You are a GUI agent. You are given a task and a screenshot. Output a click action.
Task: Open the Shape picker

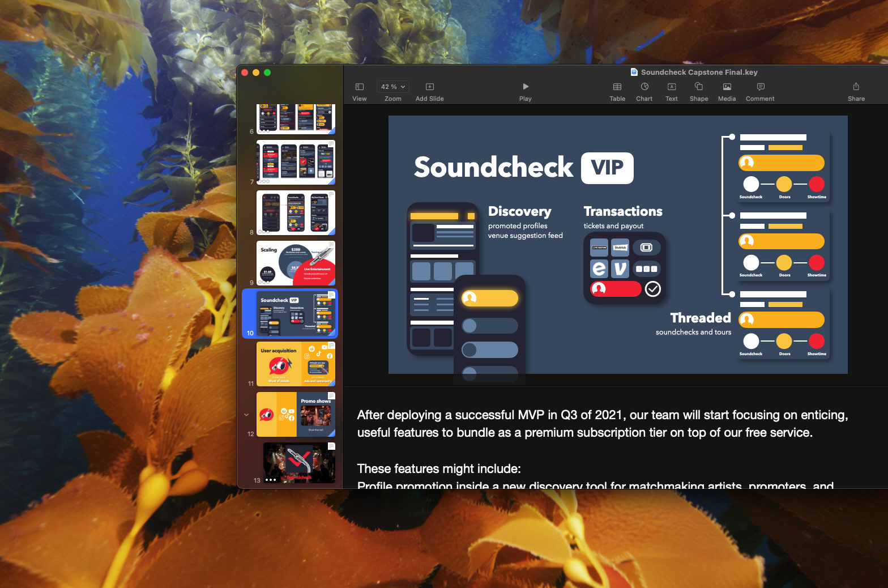[x=699, y=87]
